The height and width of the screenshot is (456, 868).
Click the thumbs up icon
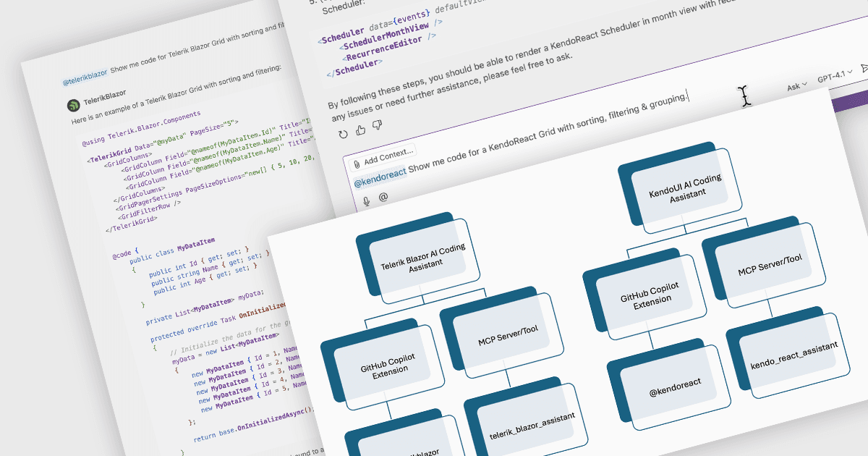pyautogui.click(x=360, y=130)
